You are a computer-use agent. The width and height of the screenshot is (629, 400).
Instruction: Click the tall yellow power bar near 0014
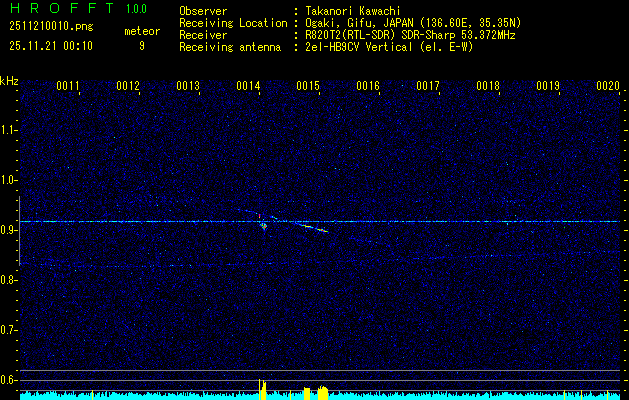click(262, 389)
